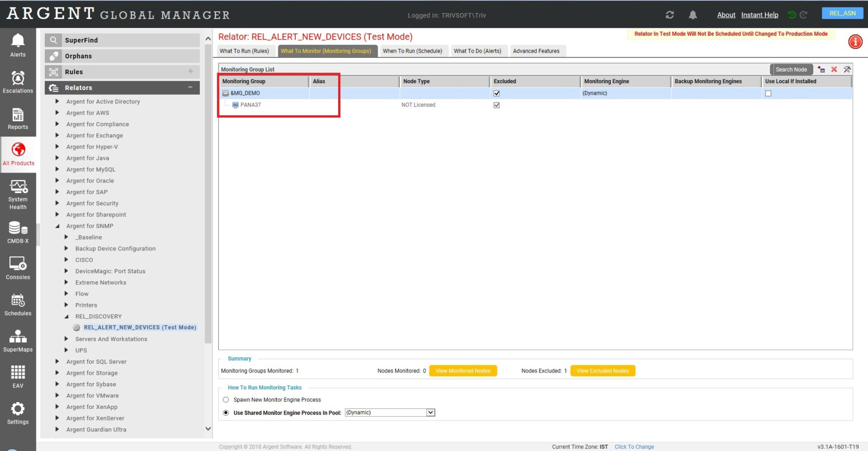
Task: Click the notification bell in header
Action: 693,15
